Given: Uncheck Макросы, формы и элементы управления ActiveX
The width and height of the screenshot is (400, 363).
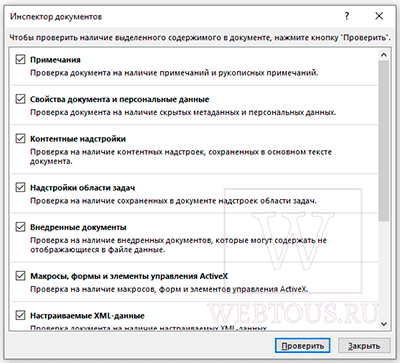Looking at the screenshot, I should coord(20,276).
